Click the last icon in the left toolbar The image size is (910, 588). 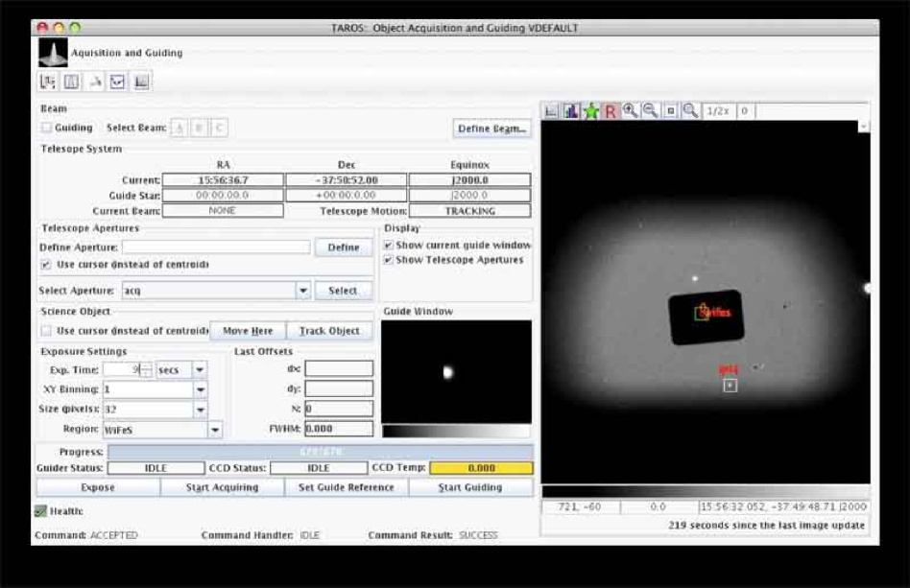141,82
